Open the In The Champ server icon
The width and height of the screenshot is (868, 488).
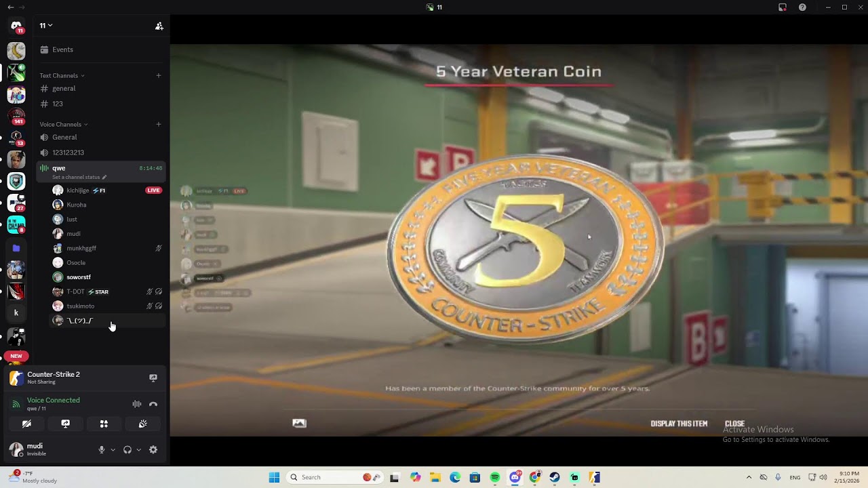click(x=16, y=224)
